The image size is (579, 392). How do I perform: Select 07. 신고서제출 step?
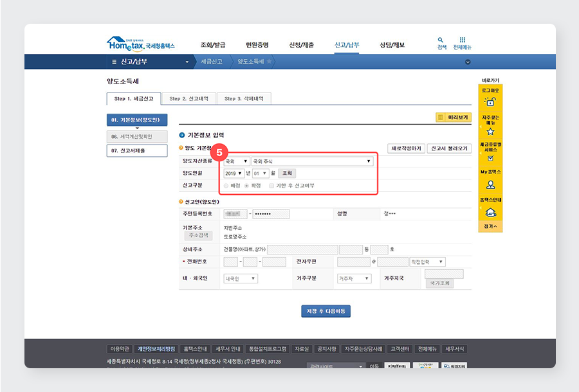(x=137, y=150)
